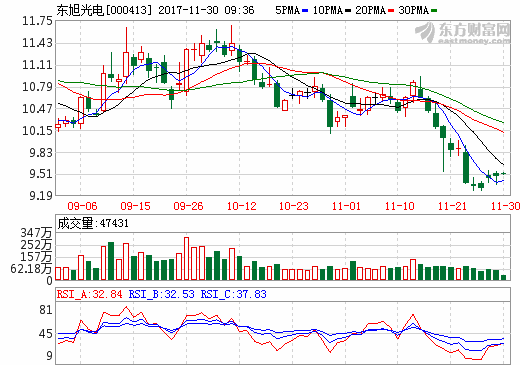This screenshot has height=365, width=520.
Task: Click price axis label 10.15
Action: point(37,131)
